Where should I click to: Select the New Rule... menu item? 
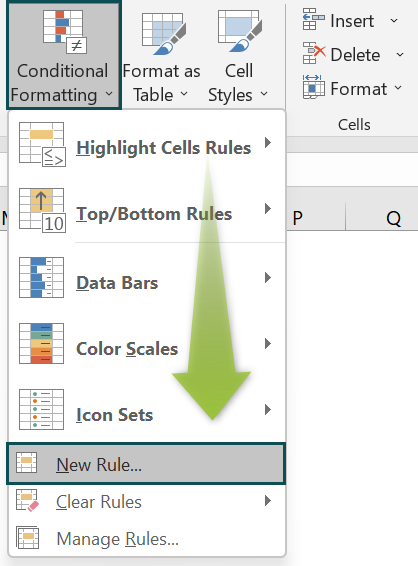pos(146,464)
